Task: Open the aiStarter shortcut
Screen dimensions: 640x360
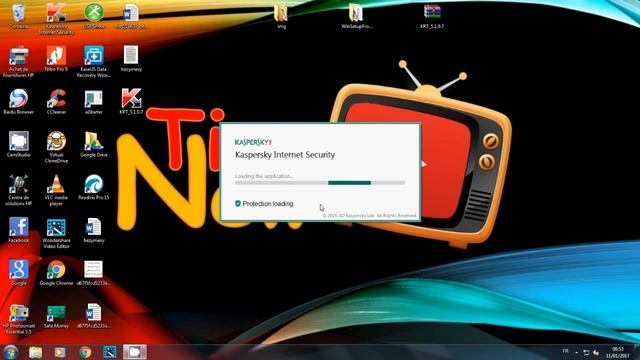Action: pyautogui.click(x=94, y=101)
